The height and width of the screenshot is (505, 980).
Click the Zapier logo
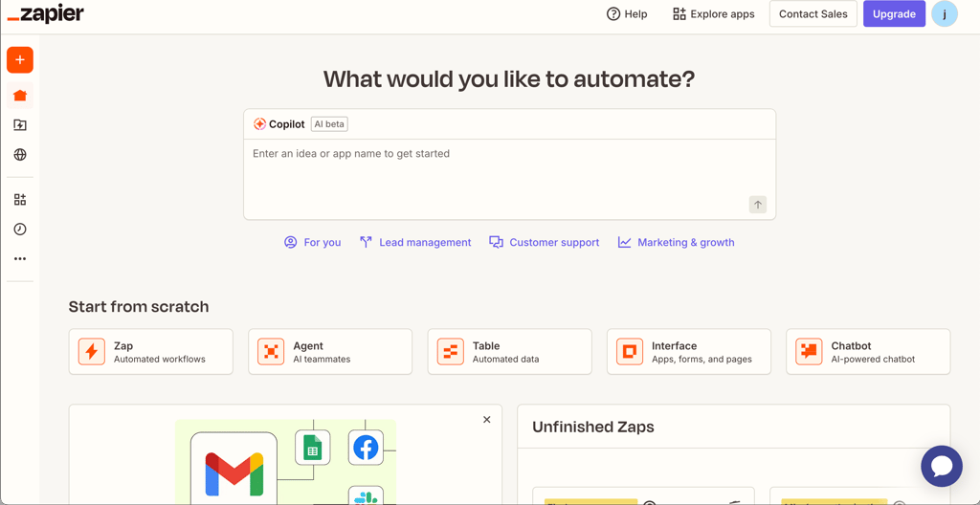[46, 13]
